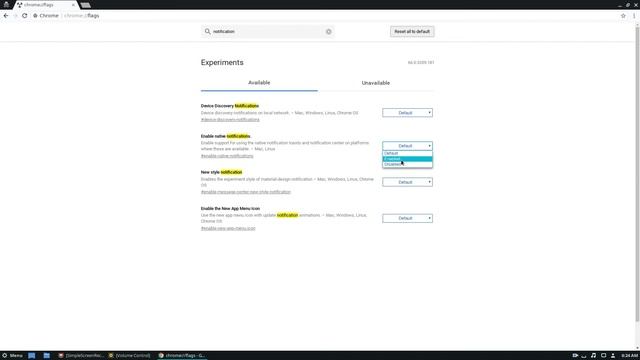
Task: Choose Default in the open dropdown list
Action: point(407,153)
